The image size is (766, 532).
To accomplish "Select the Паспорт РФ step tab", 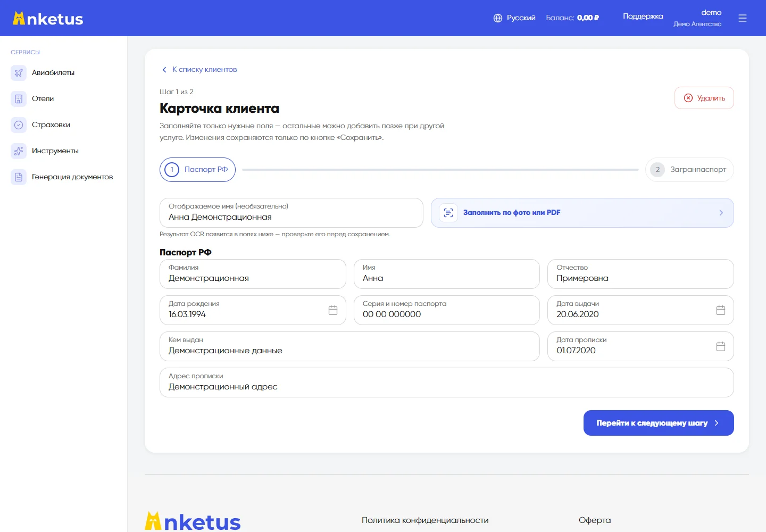I will pyautogui.click(x=197, y=170).
